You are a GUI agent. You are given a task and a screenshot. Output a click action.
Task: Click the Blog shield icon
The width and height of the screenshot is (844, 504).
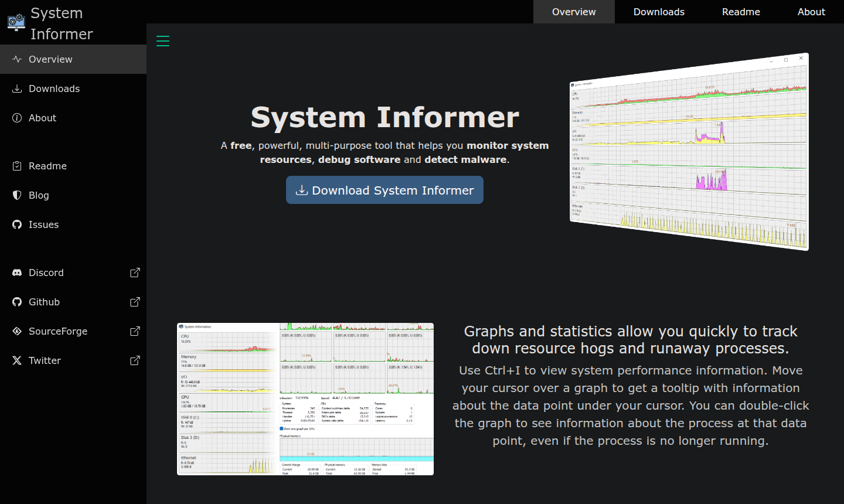coord(17,195)
